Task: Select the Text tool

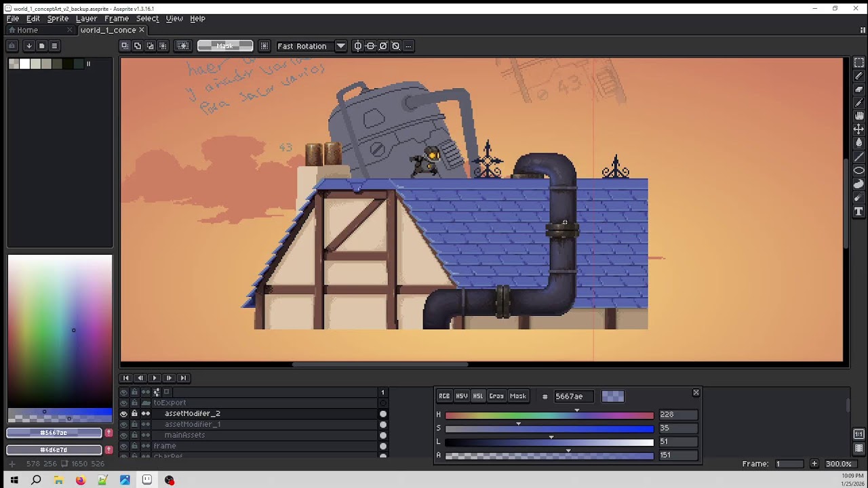Action: pyautogui.click(x=859, y=211)
